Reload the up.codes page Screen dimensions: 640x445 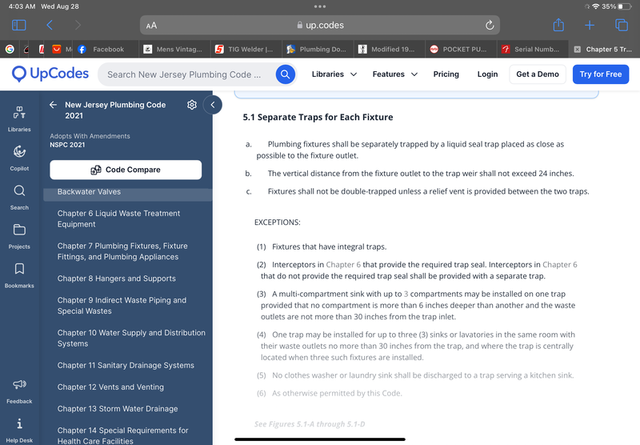[x=489, y=25]
